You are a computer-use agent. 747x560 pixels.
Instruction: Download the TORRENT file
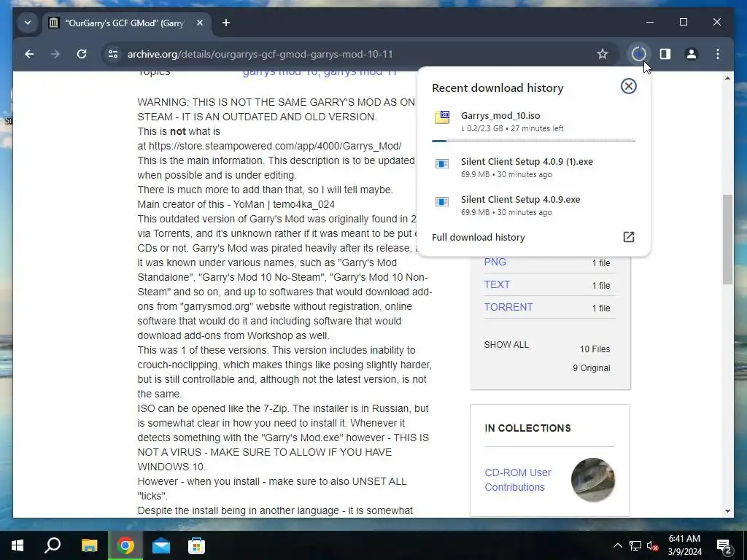pyautogui.click(x=508, y=307)
